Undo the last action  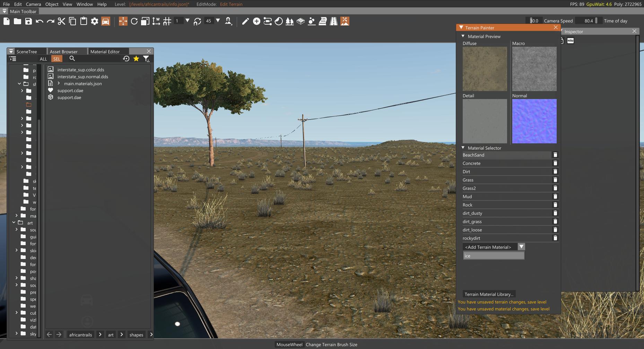pyautogui.click(x=39, y=21)
